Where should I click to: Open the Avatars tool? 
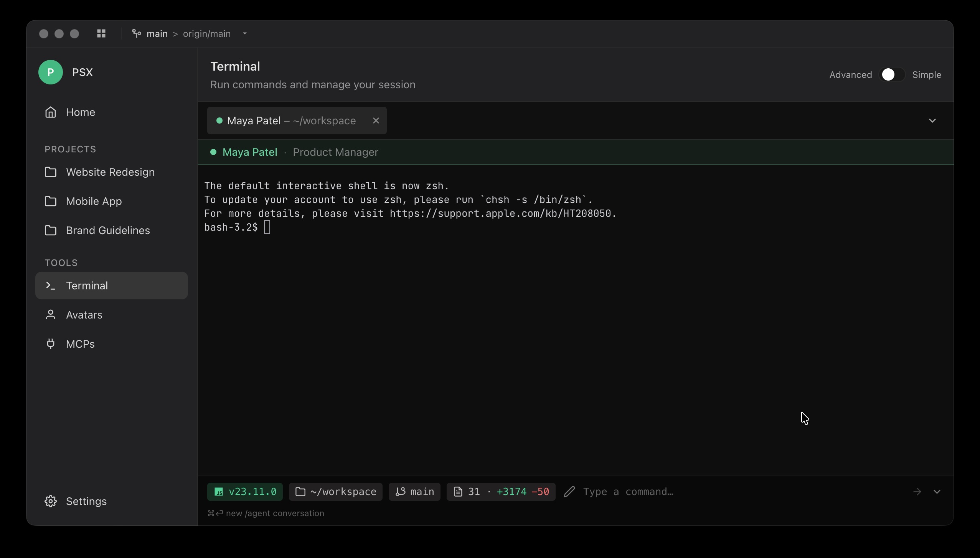(x=84, y=315)
